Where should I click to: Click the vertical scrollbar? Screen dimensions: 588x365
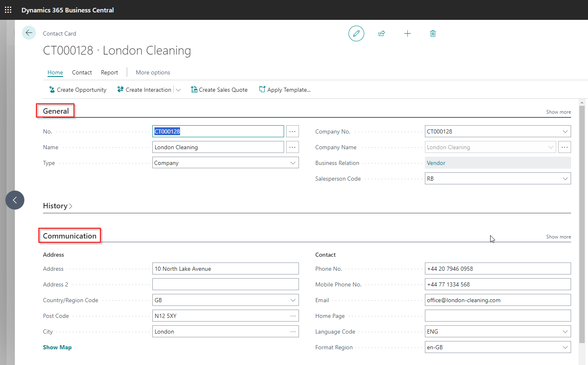point(582,224)
